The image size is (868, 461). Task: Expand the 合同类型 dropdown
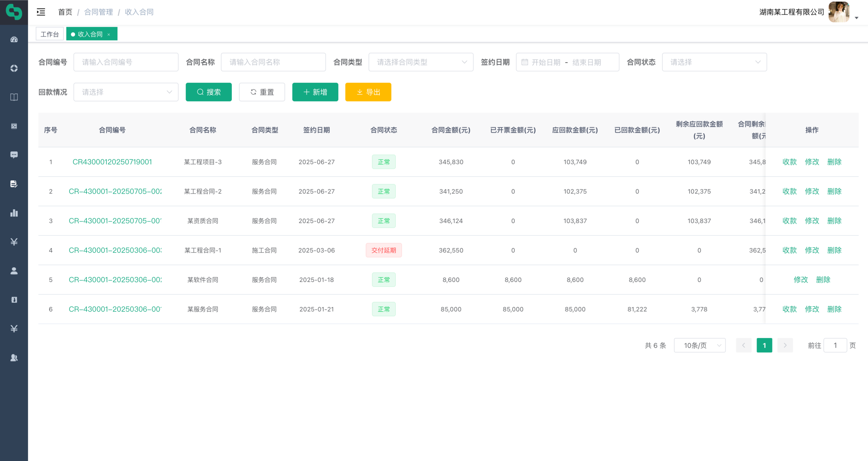click(x=420, y=62)
